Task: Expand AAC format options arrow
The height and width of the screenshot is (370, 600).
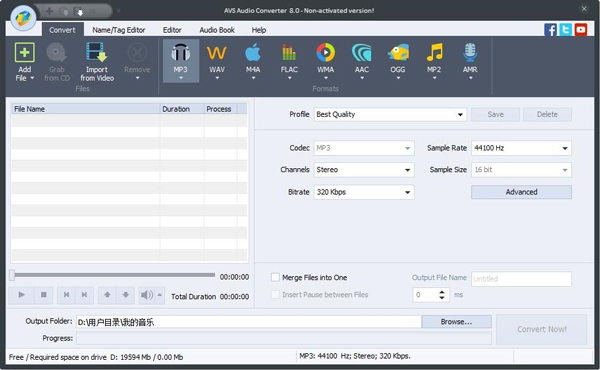Action: tap(362, 78)
